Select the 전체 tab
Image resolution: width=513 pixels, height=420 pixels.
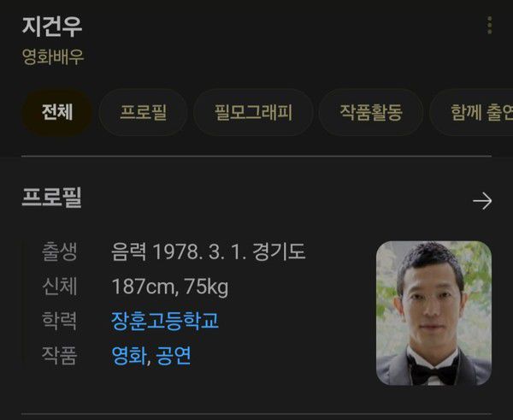57,112
